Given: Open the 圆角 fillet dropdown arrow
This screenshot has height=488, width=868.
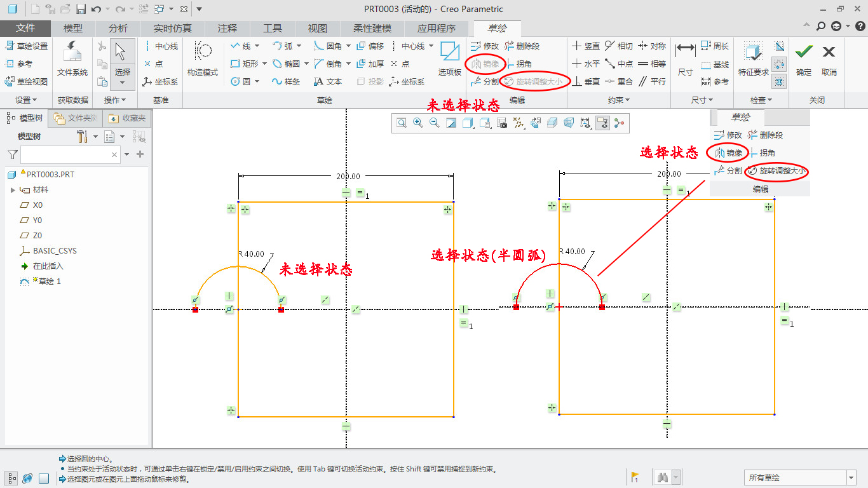Looking at the screenshot, I should (x=348, y=46).
